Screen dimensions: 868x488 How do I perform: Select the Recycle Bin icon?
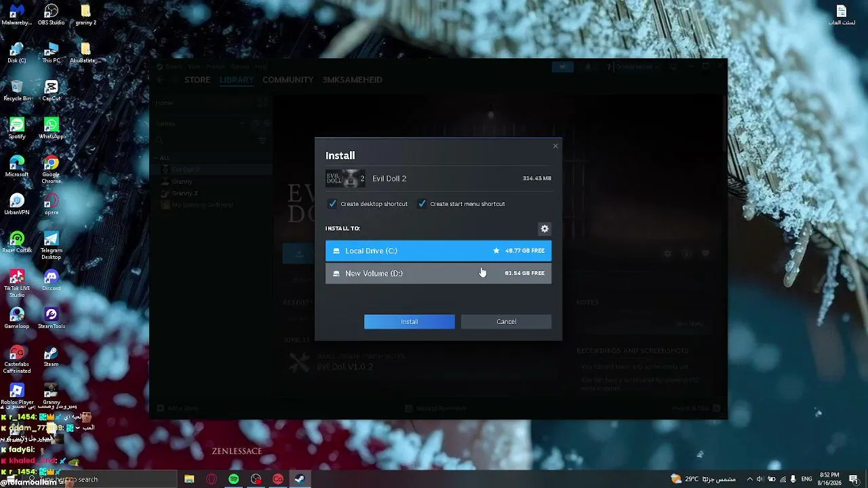17,91
